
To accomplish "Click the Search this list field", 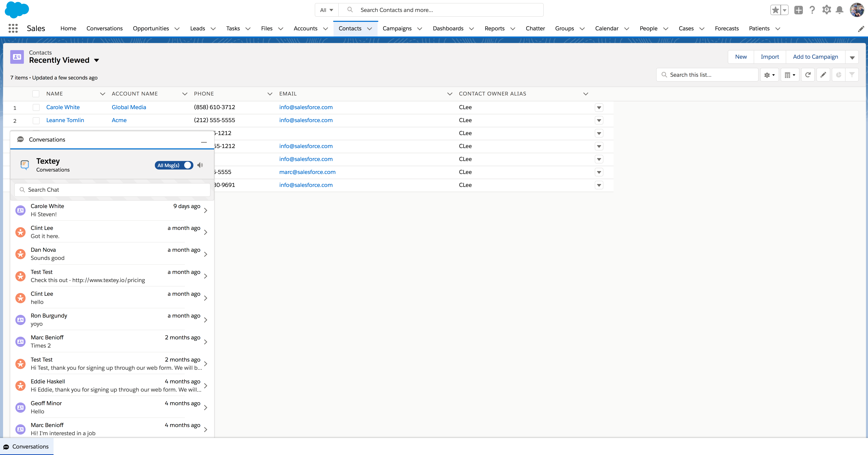I will [707, 75].
